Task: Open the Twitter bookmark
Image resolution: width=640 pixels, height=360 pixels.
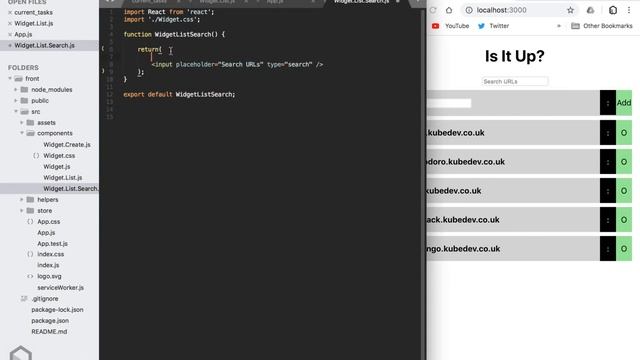Action: (x=493, y=26)
